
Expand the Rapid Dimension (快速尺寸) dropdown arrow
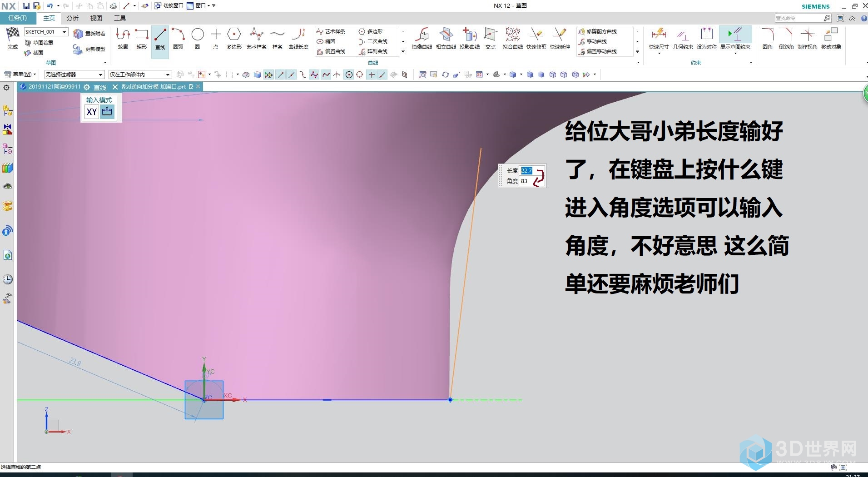pyautogui.click(x=659, y=54)
